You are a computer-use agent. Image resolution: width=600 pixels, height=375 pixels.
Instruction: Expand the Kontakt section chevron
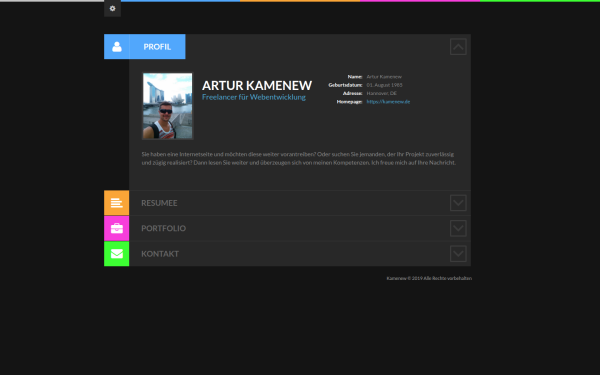tap(458, 254)
